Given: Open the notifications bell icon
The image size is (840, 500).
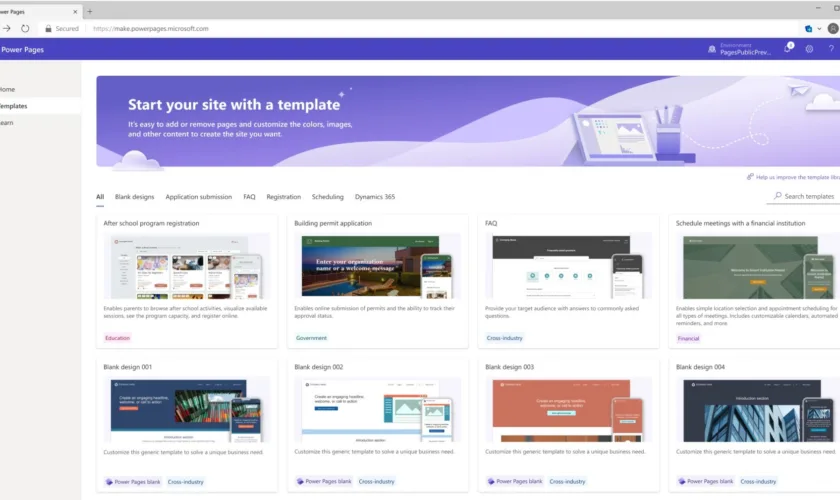Looking at the screenshot, I should [788, 49].
